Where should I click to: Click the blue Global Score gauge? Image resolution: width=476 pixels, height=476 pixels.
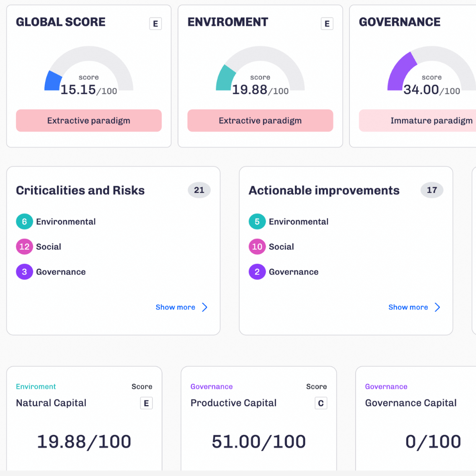click(x=89, y=68)
